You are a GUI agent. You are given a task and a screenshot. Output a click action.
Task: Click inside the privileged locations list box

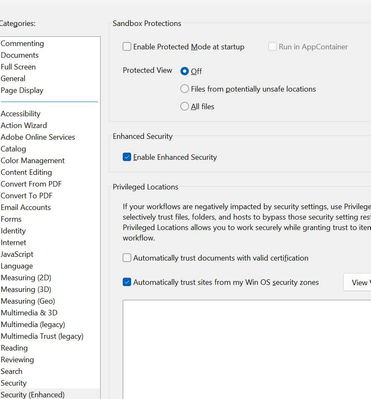pyautogui.click(x=247, y=349)
